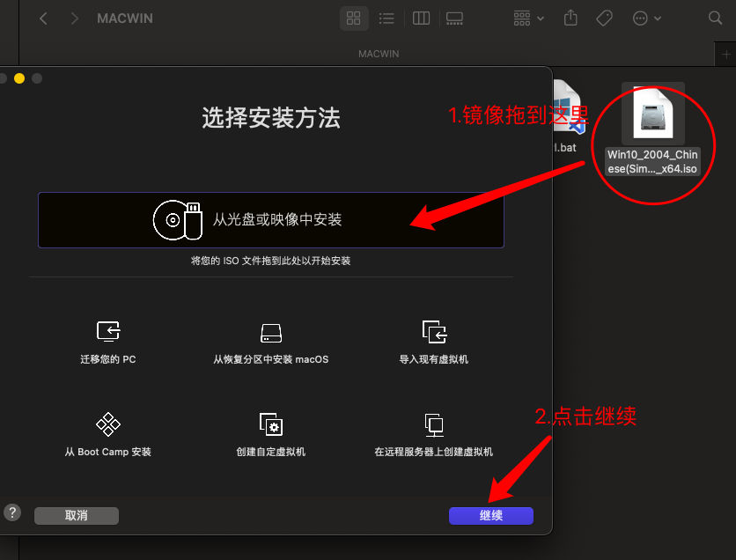Click the text 将您的 ISO 文件拖到此处以开始安装
Image resolution: width=736 pixels, height=560 pixels.
[x=271, y=261]
